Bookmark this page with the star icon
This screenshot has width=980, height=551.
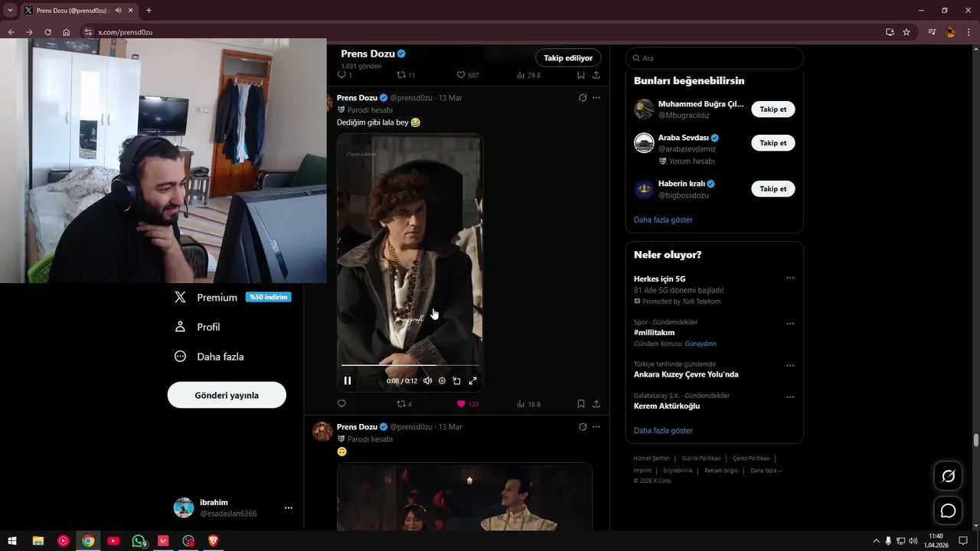[906, 32]
